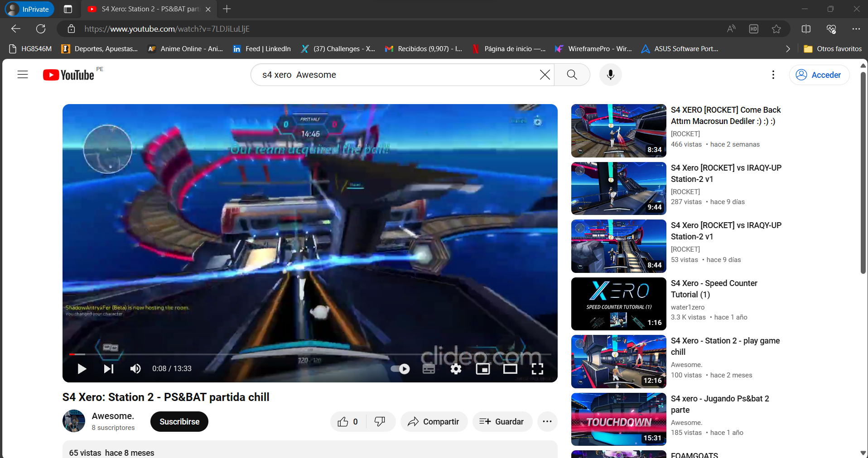Switch to theater mode
Image resolution: width=868 pixels, height=458 pixels.
(510, 369)
